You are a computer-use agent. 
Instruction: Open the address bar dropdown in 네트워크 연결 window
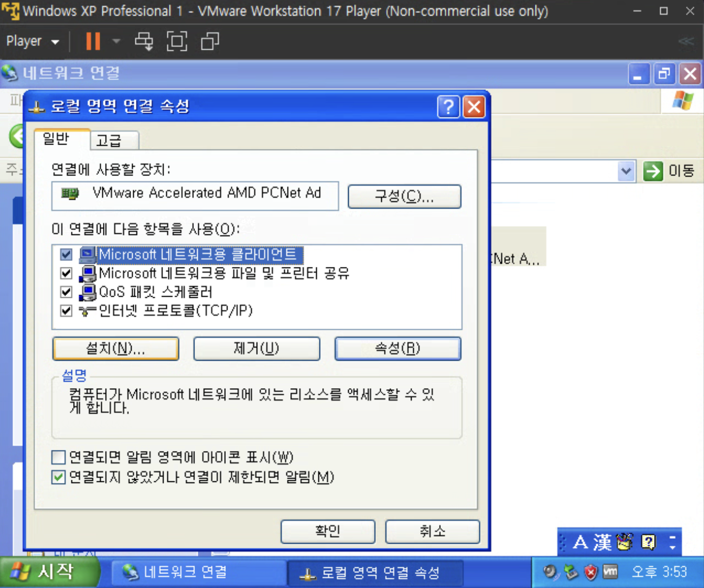(627, 171)
